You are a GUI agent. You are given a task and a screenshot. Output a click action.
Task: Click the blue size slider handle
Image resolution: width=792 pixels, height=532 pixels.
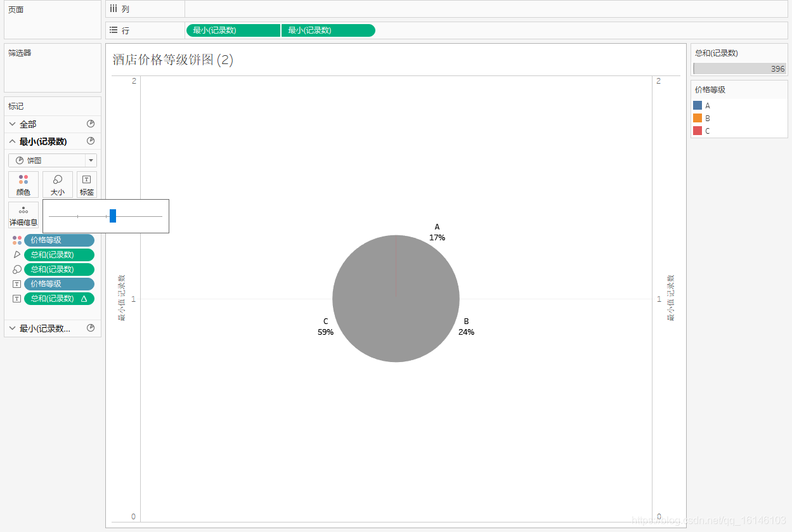(x=113, y=216)
